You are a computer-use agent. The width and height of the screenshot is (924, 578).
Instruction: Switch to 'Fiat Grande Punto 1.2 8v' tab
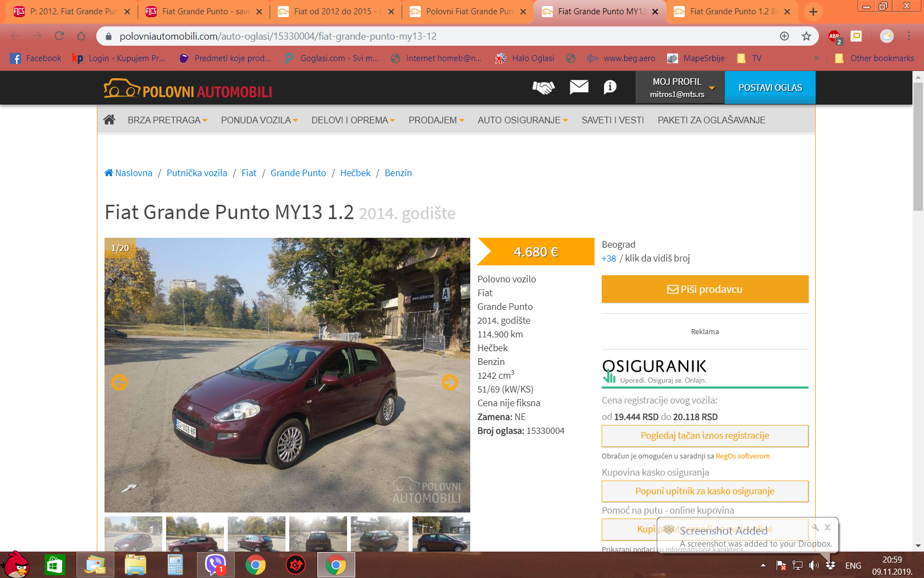732,12
